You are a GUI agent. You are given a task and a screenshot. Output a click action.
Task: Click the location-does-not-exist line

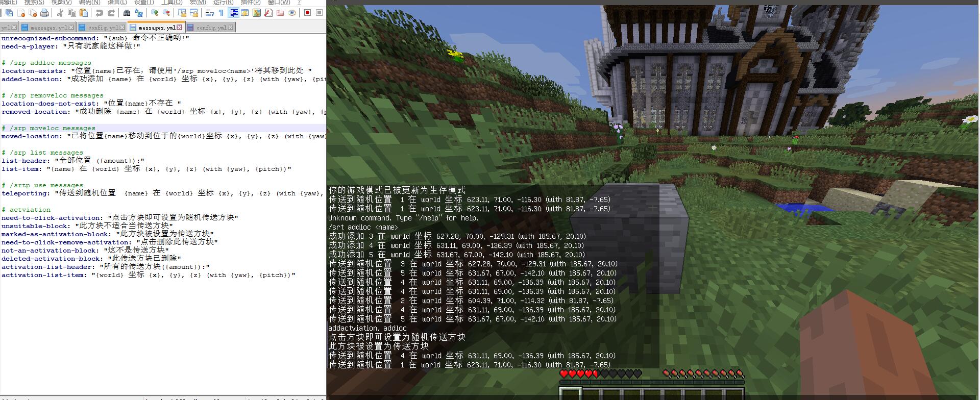91,104
